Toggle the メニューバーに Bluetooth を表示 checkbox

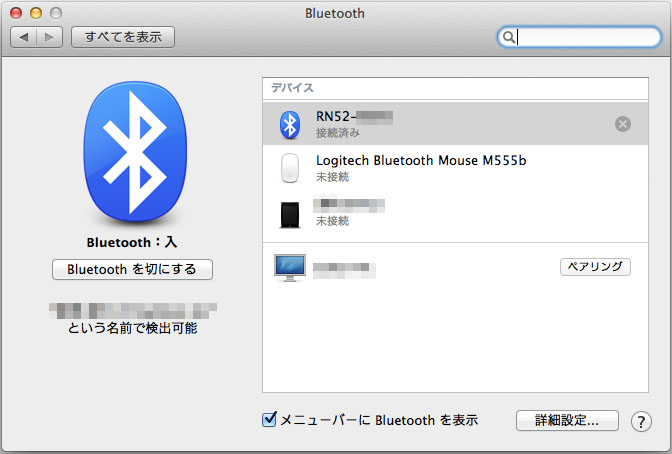(269, 420)
